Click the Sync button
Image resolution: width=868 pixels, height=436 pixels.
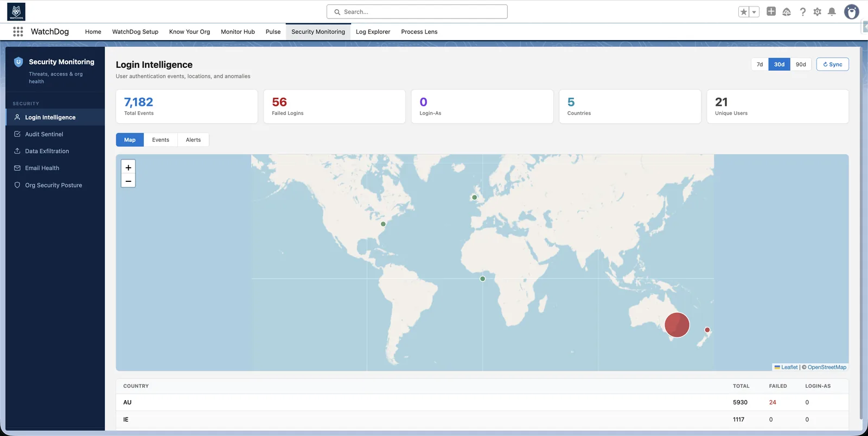(832, 64)
